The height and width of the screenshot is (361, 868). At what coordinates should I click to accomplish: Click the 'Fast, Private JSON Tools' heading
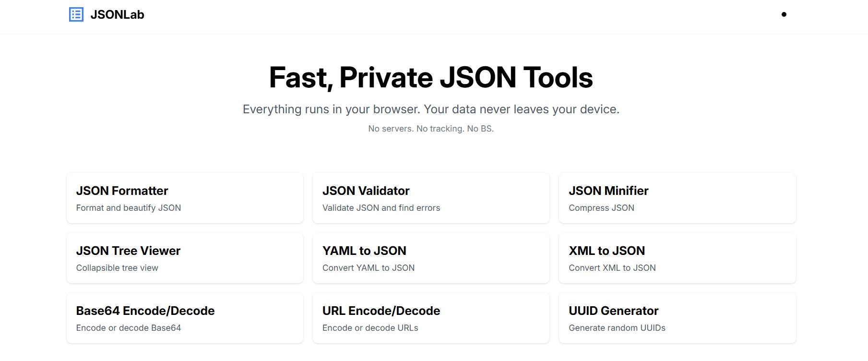coord(431,77)
